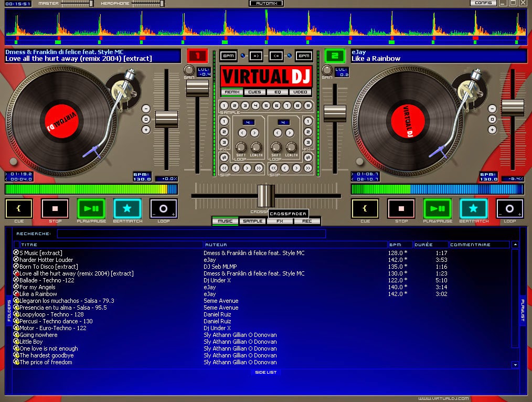The image size is (532, 402).
Task: Switch to the EQ tab
Action: pos(278,92)
